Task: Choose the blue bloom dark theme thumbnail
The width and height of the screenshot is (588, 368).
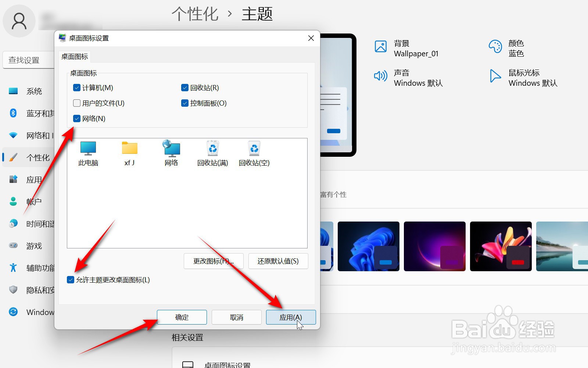Action: click(369, 246)
